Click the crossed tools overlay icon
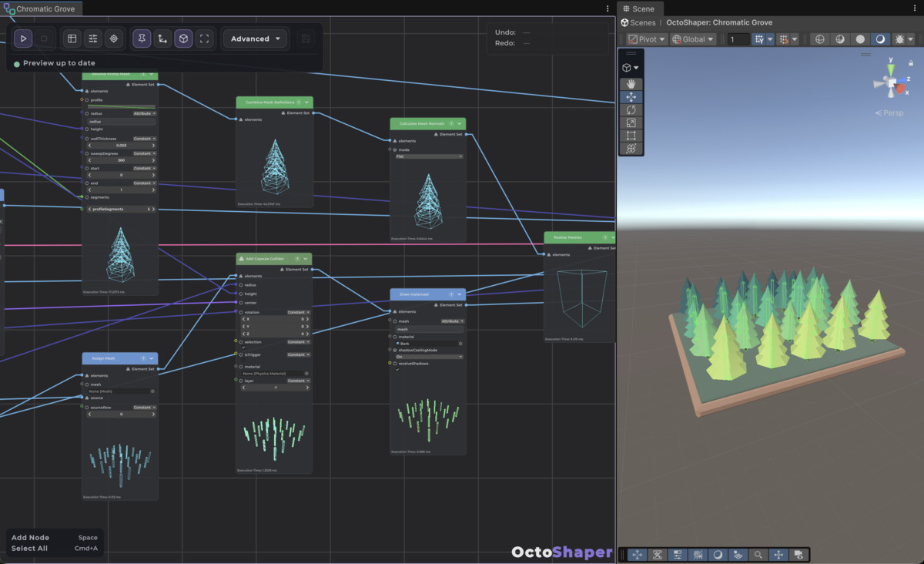924x564 pixels. click(x=658, y=555)
